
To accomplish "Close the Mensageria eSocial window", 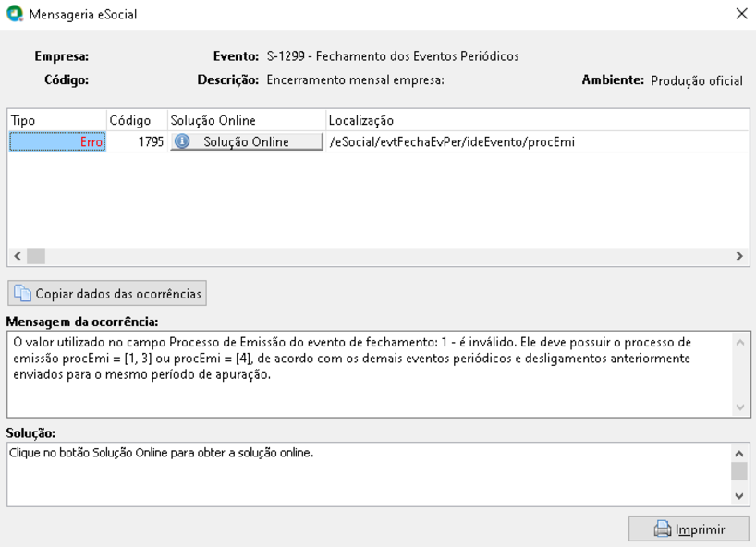I will pos(741,14).
